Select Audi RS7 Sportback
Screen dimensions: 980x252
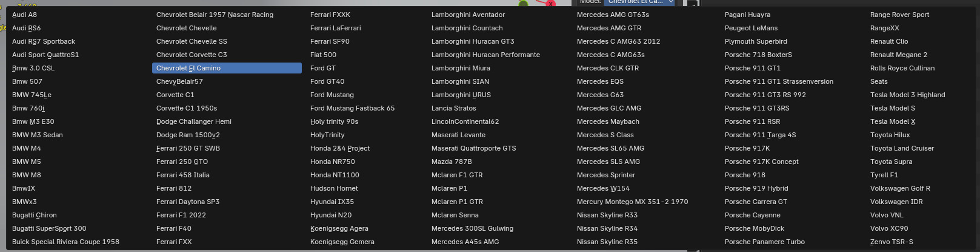(x=44, y=41)
